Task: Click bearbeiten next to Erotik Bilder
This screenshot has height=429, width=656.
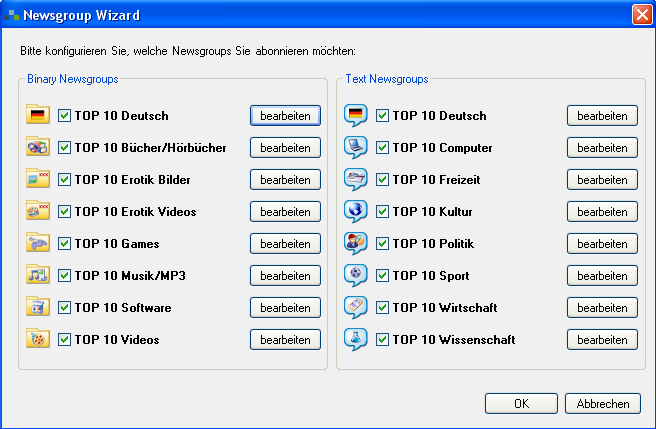Action: pos(285,180)
